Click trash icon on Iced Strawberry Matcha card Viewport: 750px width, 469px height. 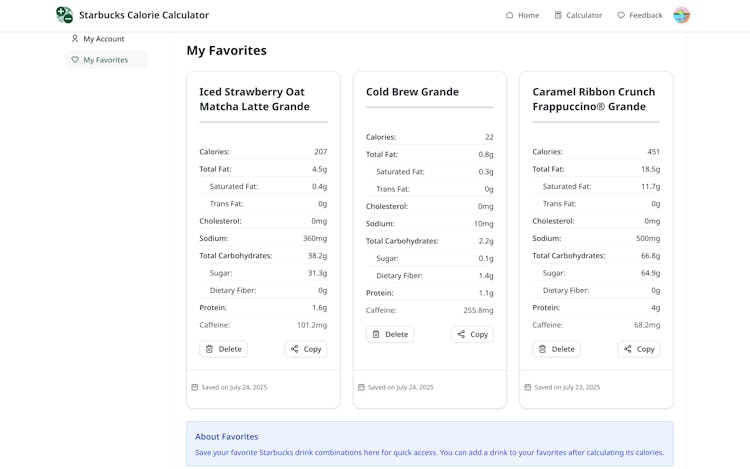(x=210, y=349)
